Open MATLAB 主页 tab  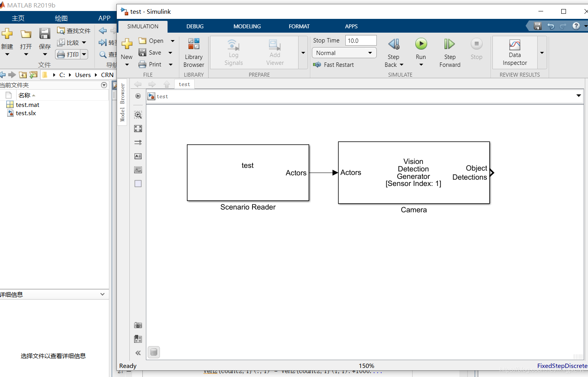(x=18, y=18)
